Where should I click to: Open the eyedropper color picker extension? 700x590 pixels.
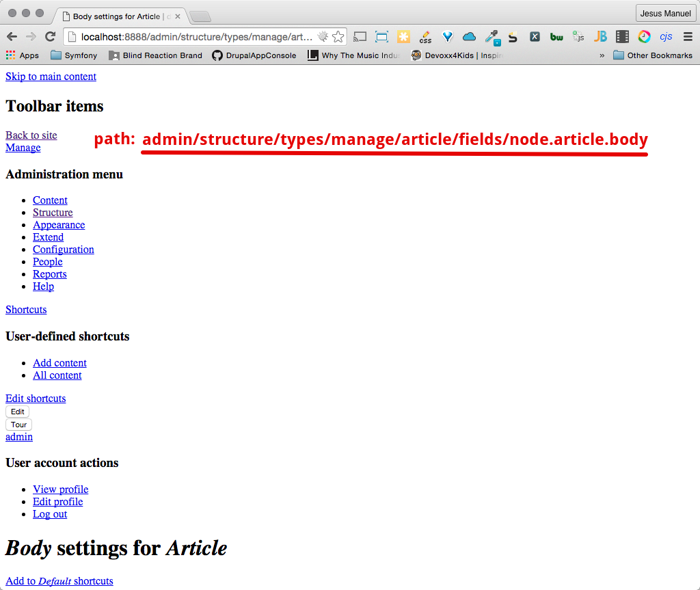click(x=492, y=37)
